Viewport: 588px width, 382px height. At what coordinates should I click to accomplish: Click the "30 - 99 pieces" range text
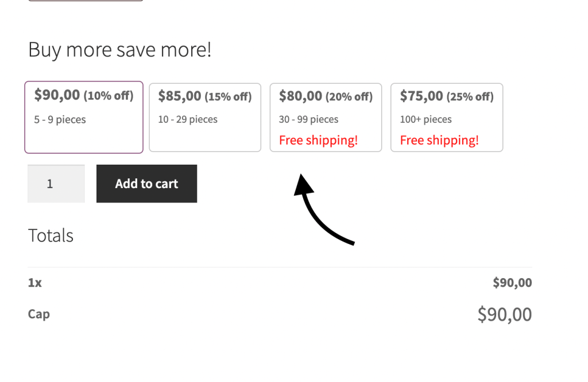308,120
